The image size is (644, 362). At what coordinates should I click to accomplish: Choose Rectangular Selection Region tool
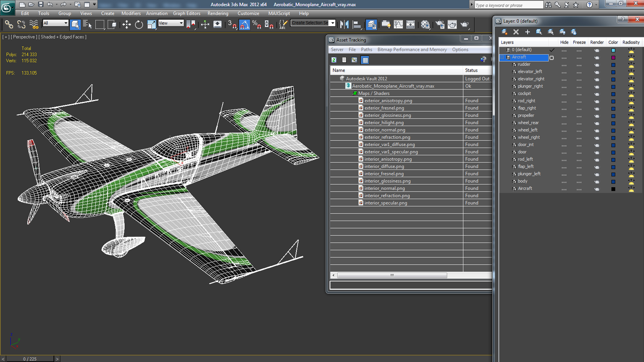tap(100, 24)
